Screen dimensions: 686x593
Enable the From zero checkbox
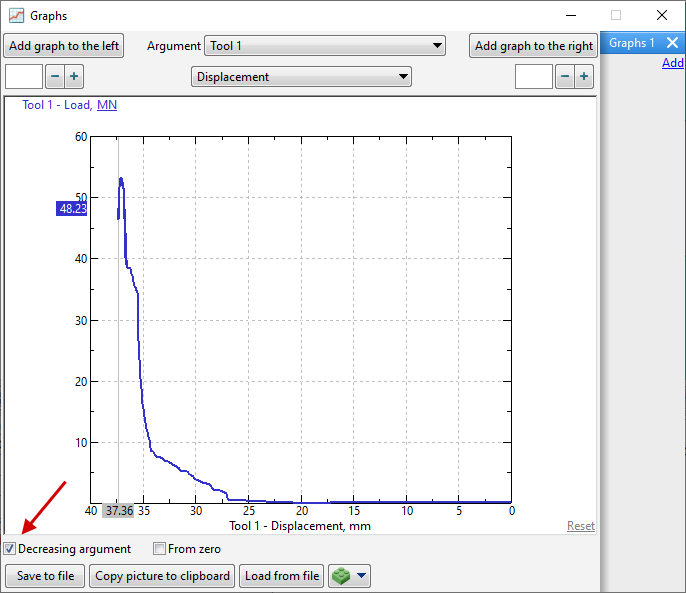[159, 549]
